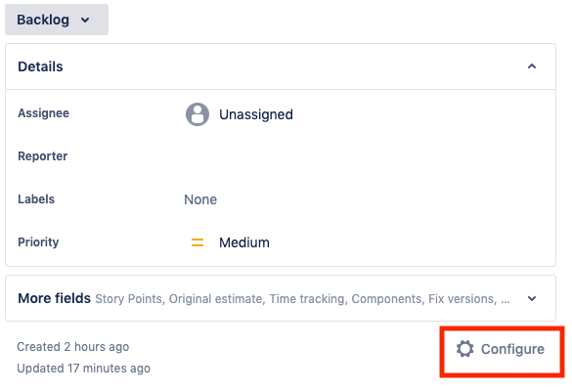Change the Medium priority value
Screen dimensions: 572x392
pyautogui.click(x=244, y=242)
